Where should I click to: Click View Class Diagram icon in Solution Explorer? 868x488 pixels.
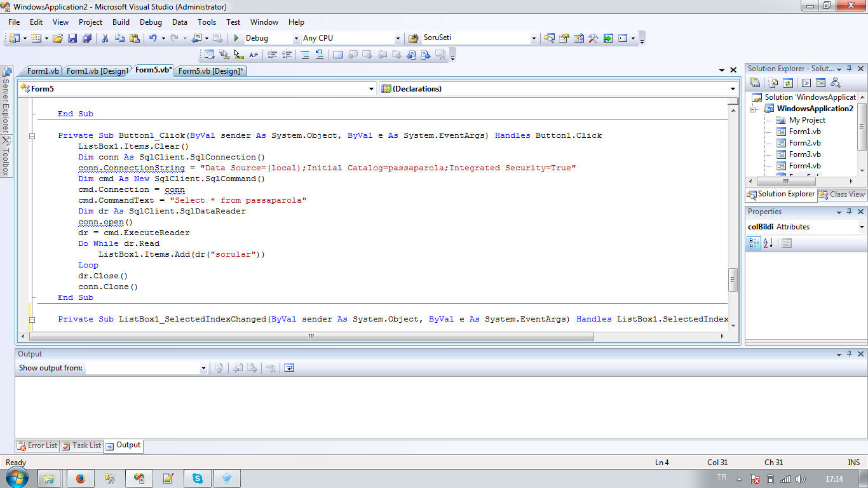point(836,83)
